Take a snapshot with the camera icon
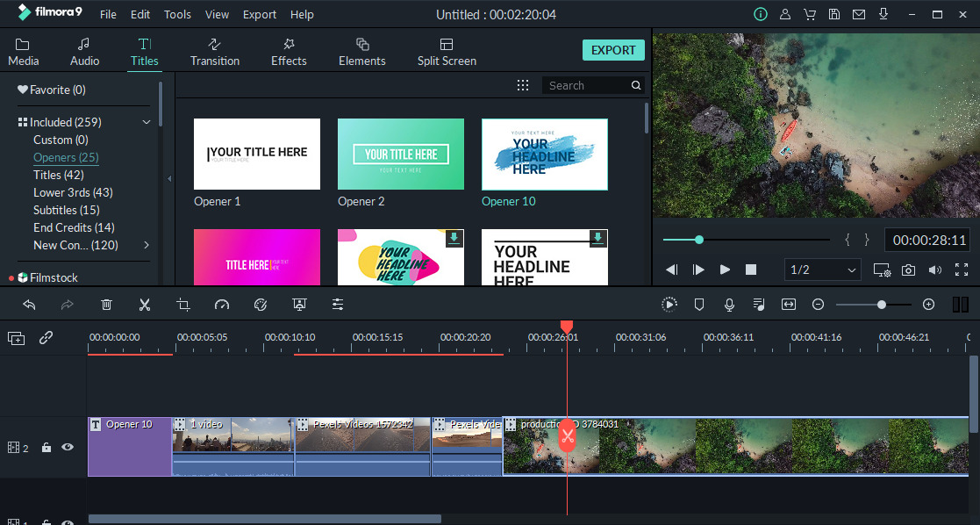This screenshot has width=980, height=525. [908, 270]
